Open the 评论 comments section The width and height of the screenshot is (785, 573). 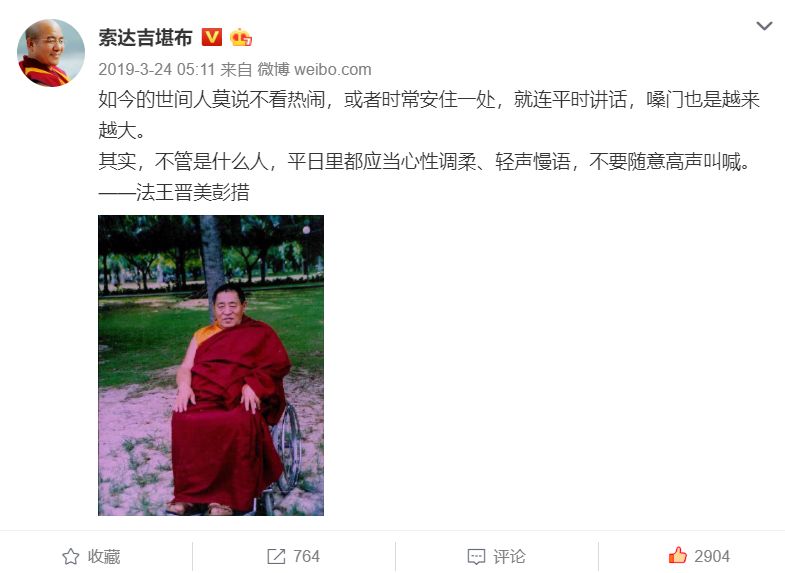pyautogui.click(x=510, y=556)
